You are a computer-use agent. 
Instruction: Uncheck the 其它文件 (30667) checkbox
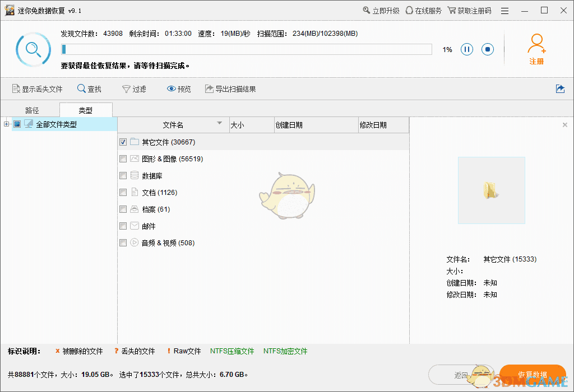[123, 142]
